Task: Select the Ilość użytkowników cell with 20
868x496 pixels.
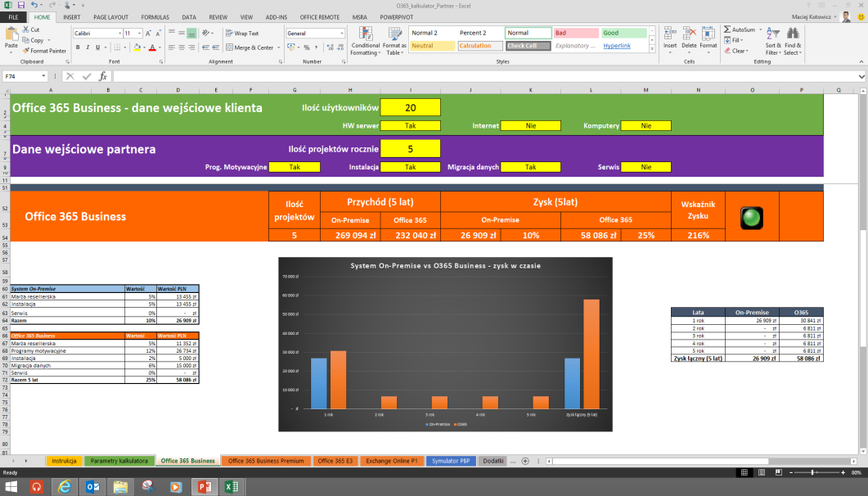Action: tap(410, 108)
